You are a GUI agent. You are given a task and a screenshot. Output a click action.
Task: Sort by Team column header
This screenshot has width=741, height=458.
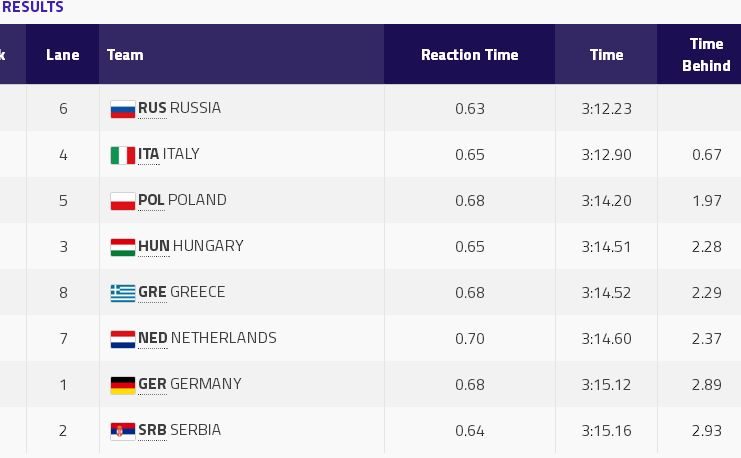[x=125, y=55]
